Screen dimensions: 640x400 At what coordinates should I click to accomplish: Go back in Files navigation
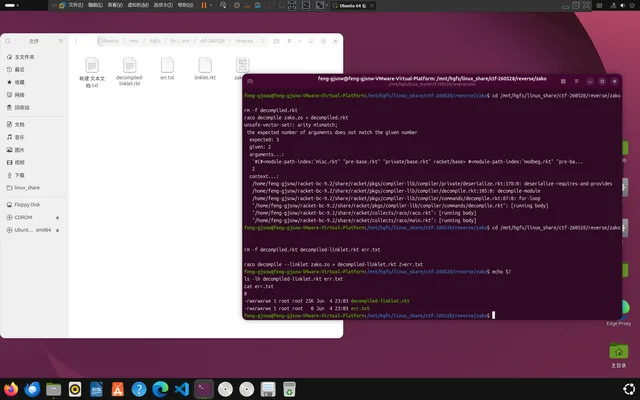coord(76,41)
